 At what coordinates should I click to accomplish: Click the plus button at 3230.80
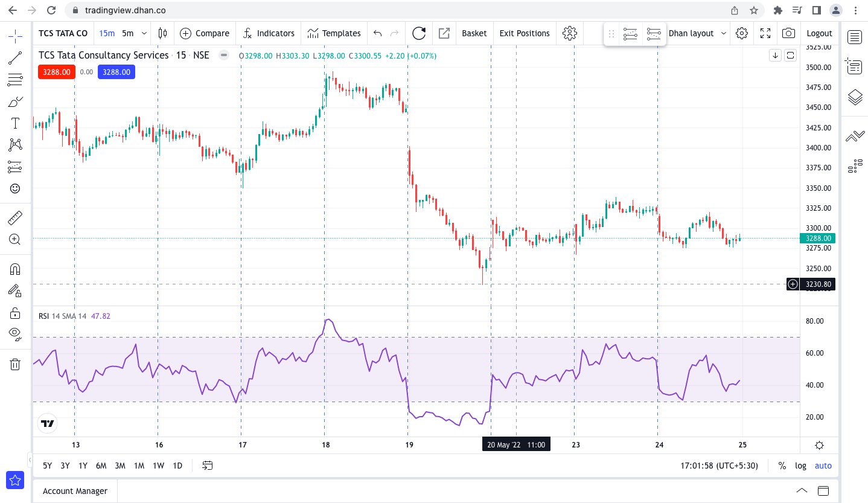pyautogui.click(x=793, y=284)
